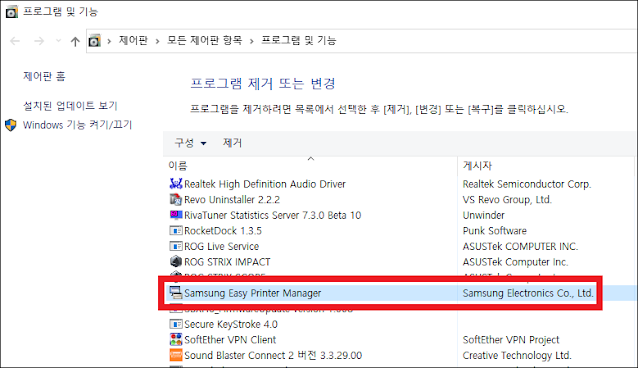The height and width of the screenshot is (368, 638).
Task: Open 제어판 홈 link
Action: [x=44, y=77]
